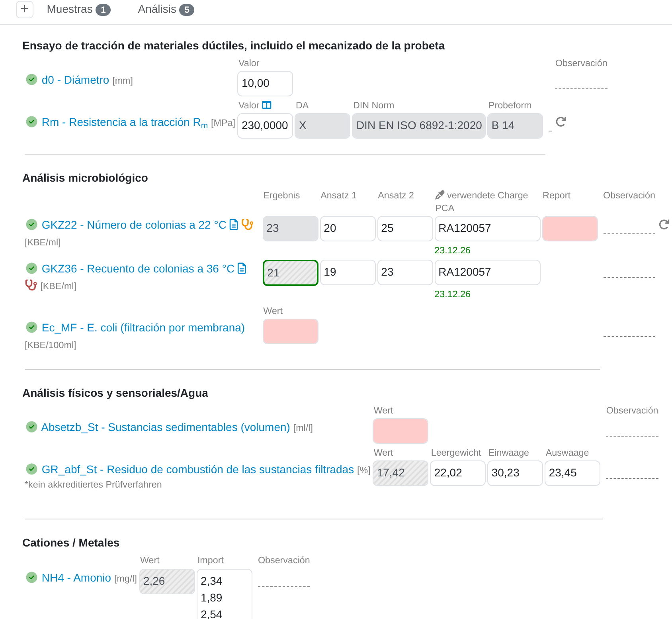Screen dimensions: 672x619
Task: Click the plus add button
Action: (25, 9)
